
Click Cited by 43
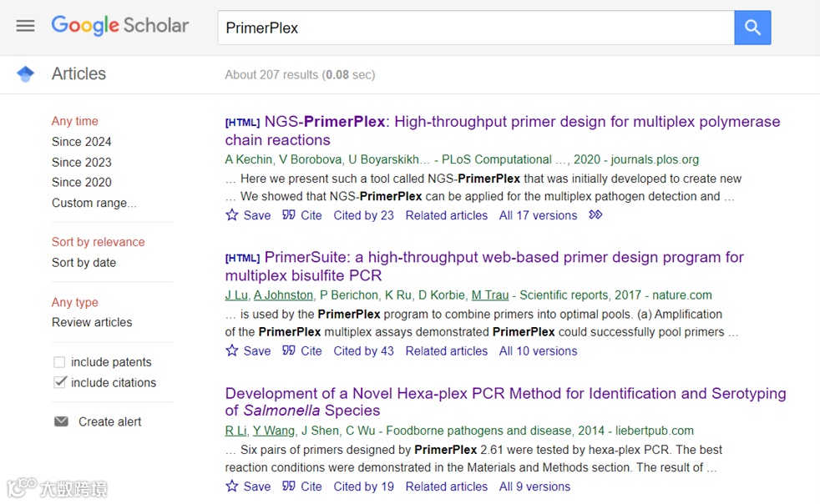pyautogui.click(x=363, y=350)
